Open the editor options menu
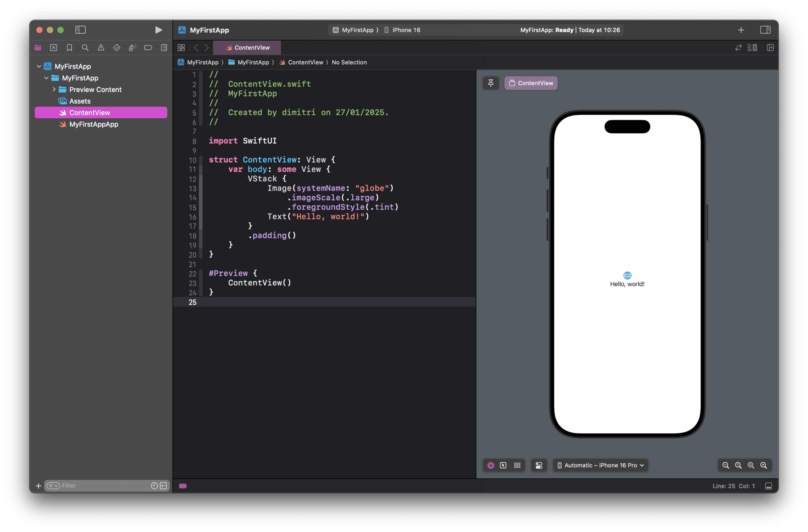Viewport: 808px width, 532px height. (752, 48)
